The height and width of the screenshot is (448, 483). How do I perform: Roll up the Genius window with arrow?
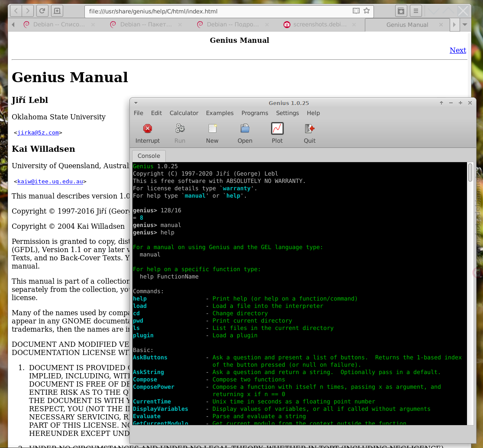click(x=441, y=103)
